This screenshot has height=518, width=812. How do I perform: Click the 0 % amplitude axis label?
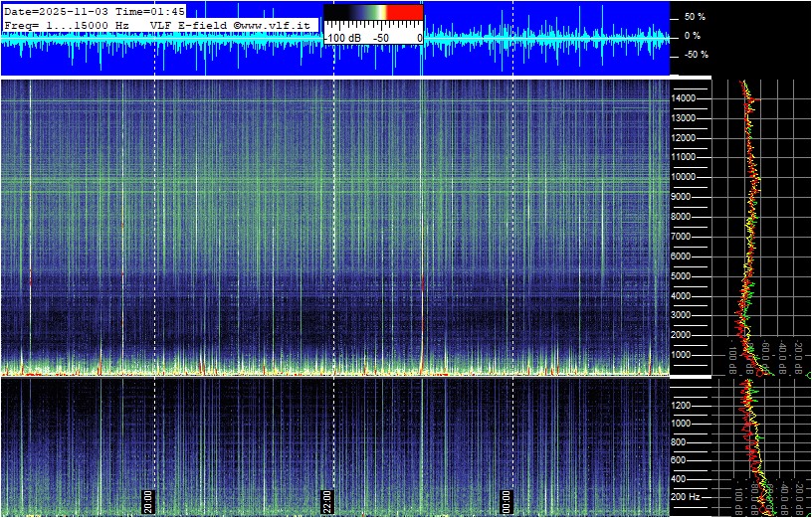coord(692,36)
